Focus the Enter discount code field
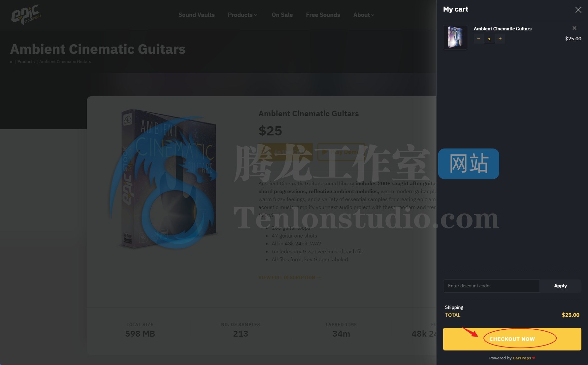588x365 pixels. (491, 286)
